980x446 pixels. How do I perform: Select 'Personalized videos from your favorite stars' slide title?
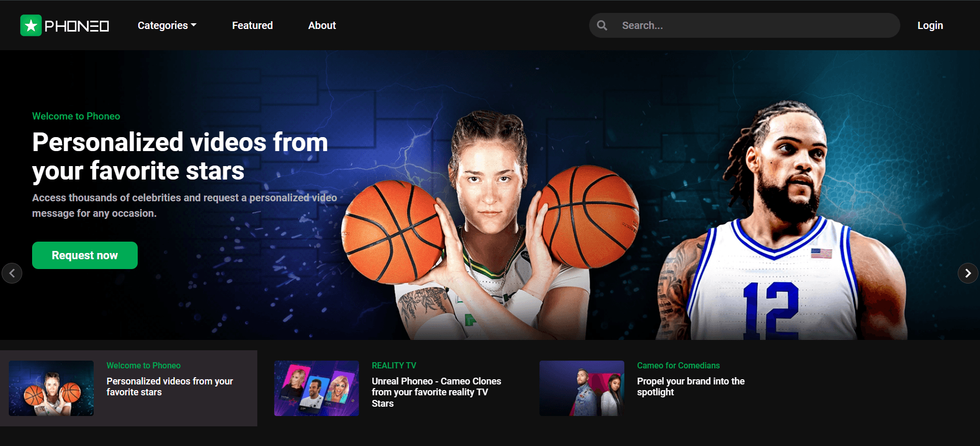[170, 386]
